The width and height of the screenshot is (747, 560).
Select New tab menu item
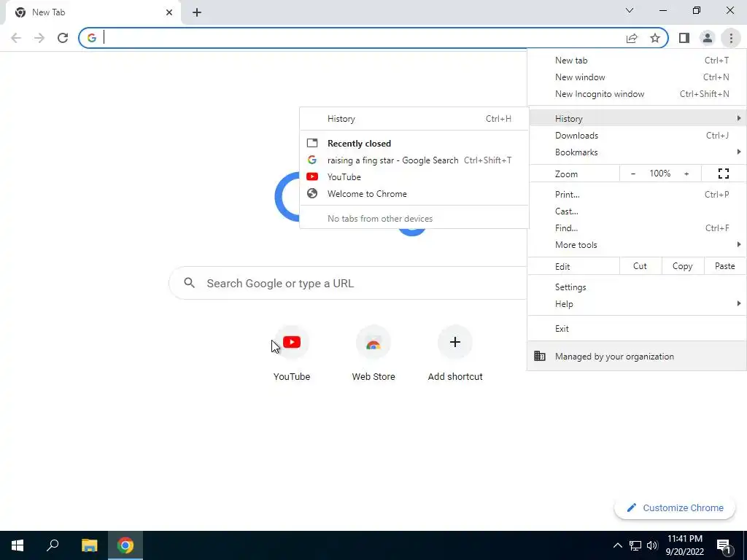tap(637, 61)
